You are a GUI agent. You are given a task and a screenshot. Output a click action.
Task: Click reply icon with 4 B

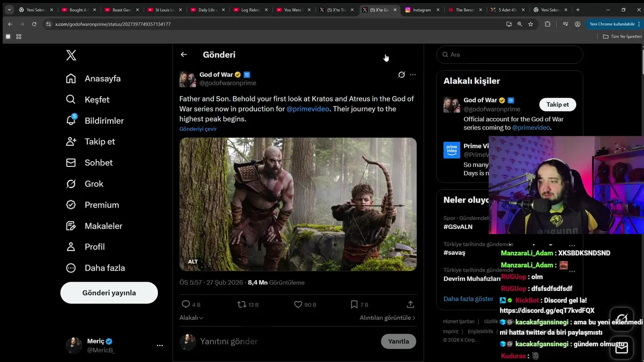click(x=185, y=304)
